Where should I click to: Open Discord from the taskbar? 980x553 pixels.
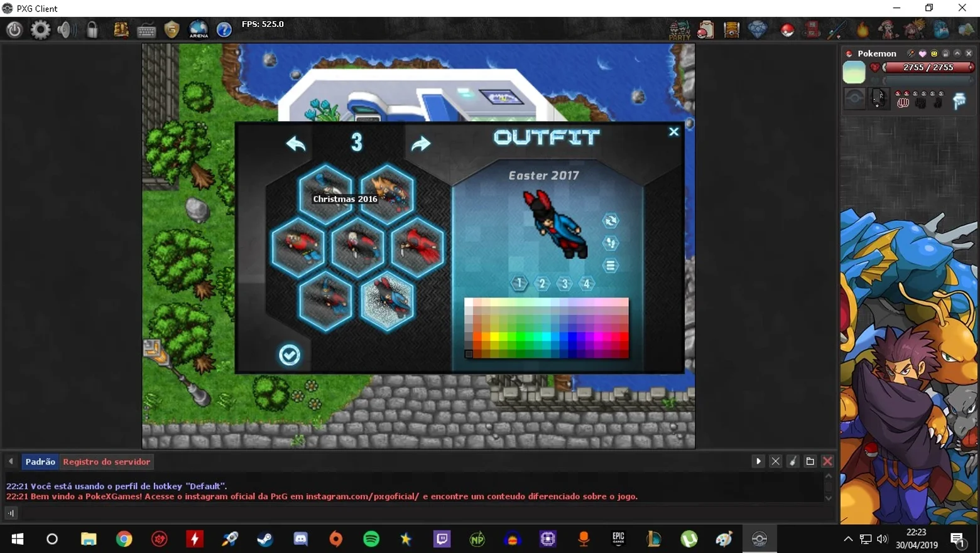pyautogui.click(x=301, y=539)
